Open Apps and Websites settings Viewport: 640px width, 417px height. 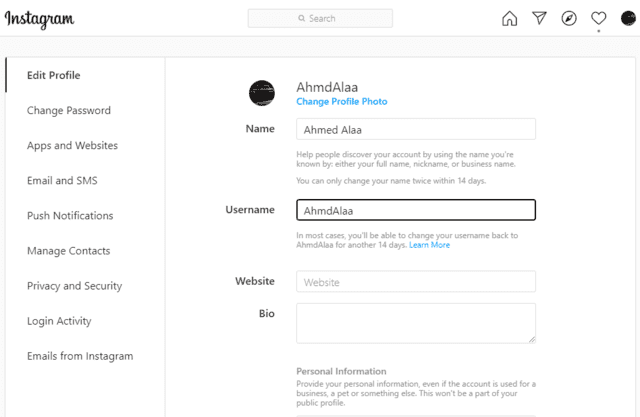72,146
